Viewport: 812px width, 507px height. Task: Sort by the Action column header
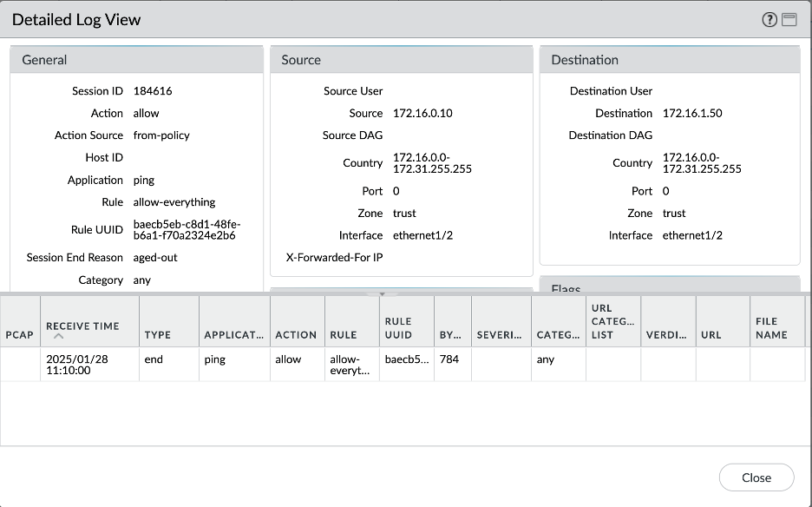point(296,334)
